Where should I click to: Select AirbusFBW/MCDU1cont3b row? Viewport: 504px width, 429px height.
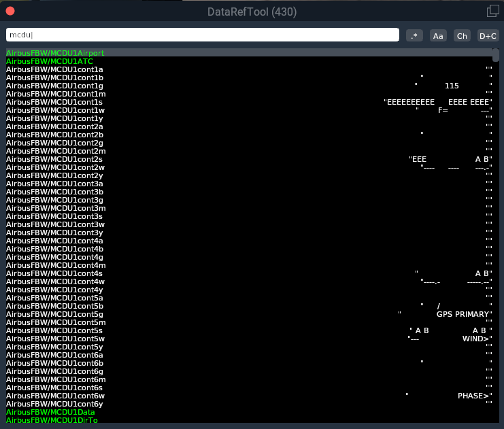coord(249,192)
